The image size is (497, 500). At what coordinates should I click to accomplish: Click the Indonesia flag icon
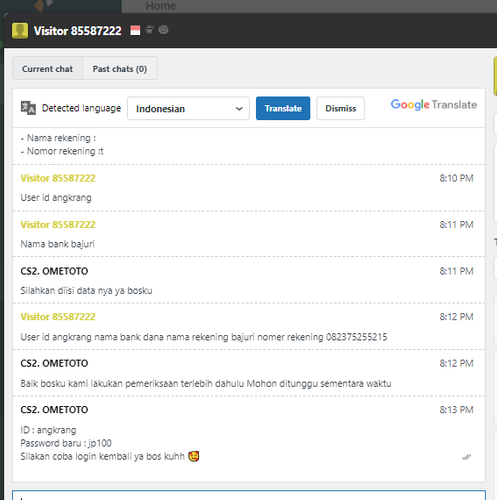[135, 30]
